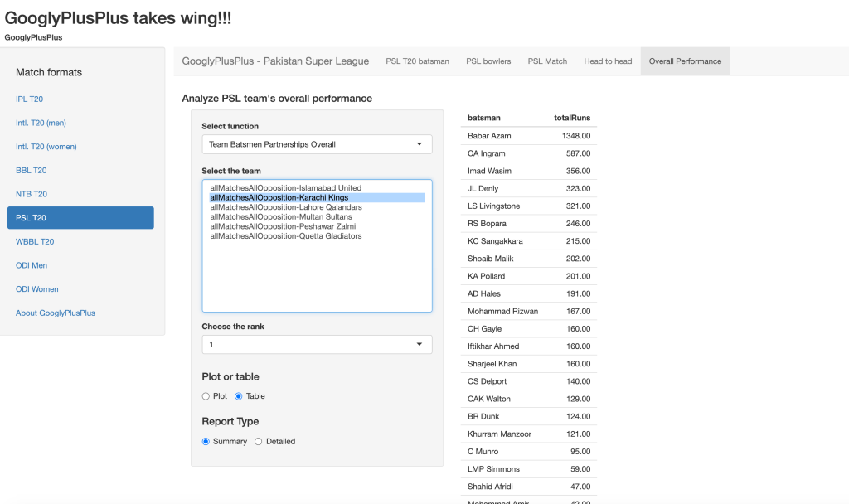Open the PSL bowlers tab
Image resolution: width=849 pixels, height=504 pixels.
click(488, 61)
